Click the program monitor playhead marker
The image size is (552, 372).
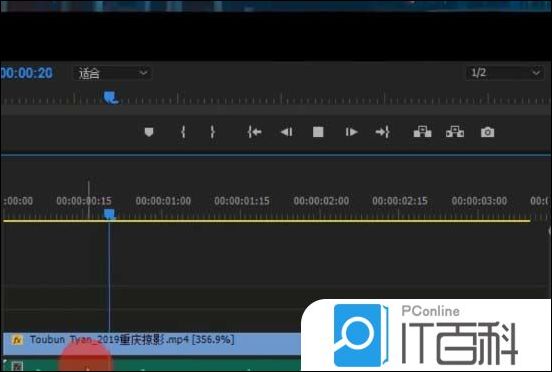tap(111, 97)
